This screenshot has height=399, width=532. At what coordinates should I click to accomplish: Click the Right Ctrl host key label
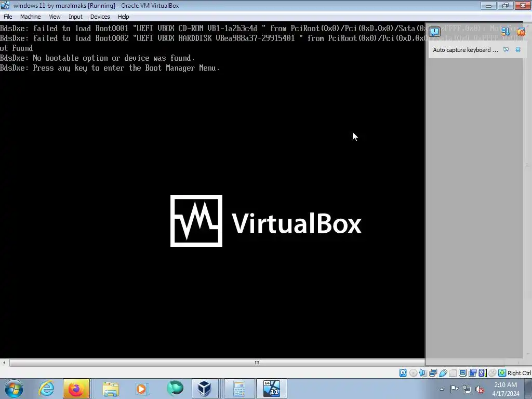(x=519, y=373)
